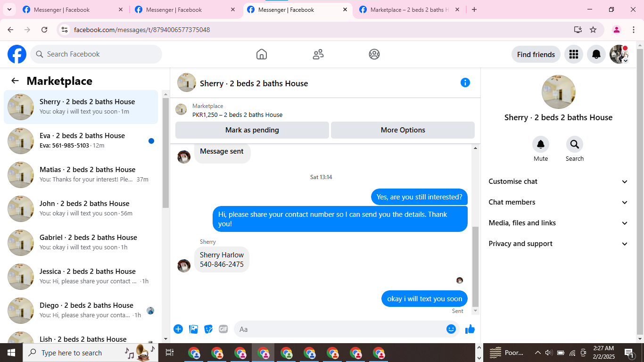
Task: Open Diego 2 beds 2 baths conversation
Action: [x=81, y=311]
